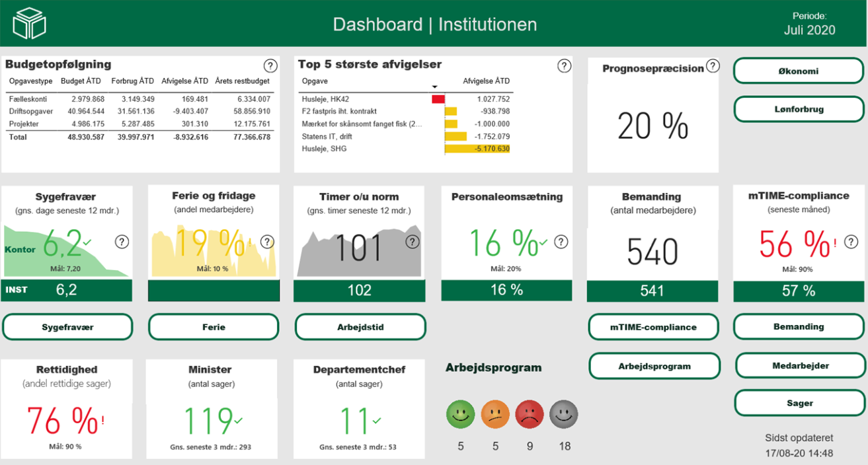Click help icon in Ferie og fridage card
Image resolution: width=868 pixels, height=465 pixels.
tap(267, 242)
